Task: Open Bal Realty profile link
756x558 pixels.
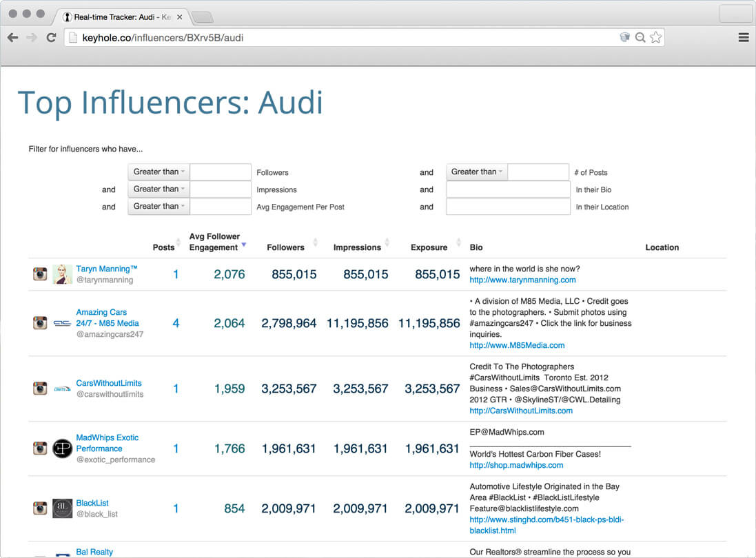Action: [94, 552]
